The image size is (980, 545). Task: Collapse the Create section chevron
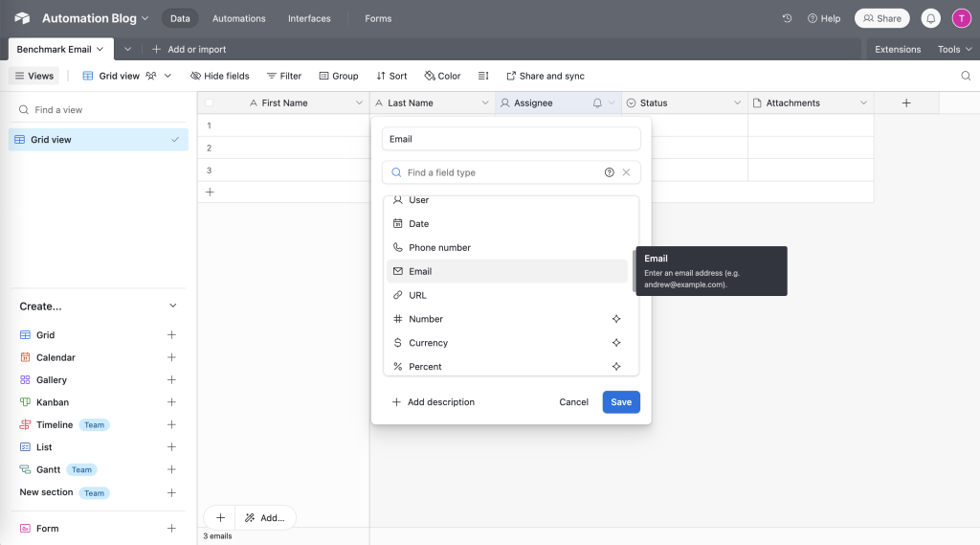172,307
